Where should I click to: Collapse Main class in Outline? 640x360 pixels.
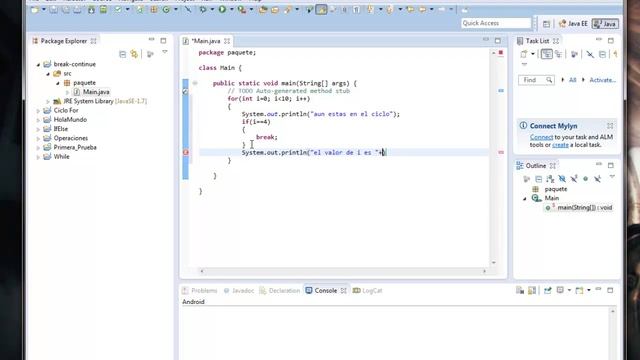click(x=525, y=198)
